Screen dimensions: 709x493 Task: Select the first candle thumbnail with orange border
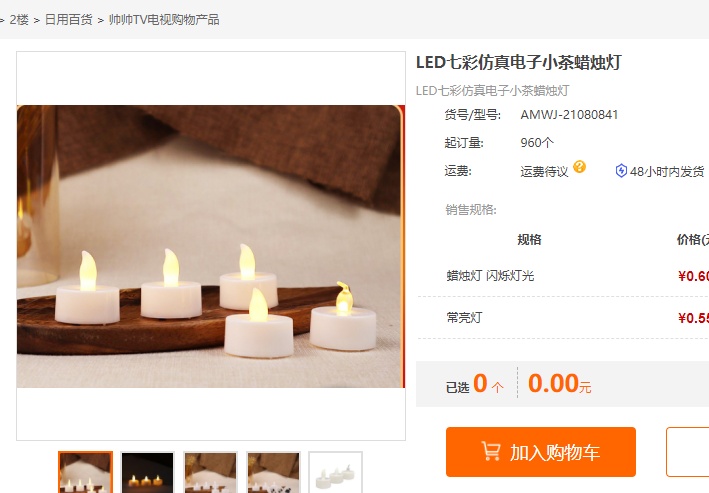point(85,472)
